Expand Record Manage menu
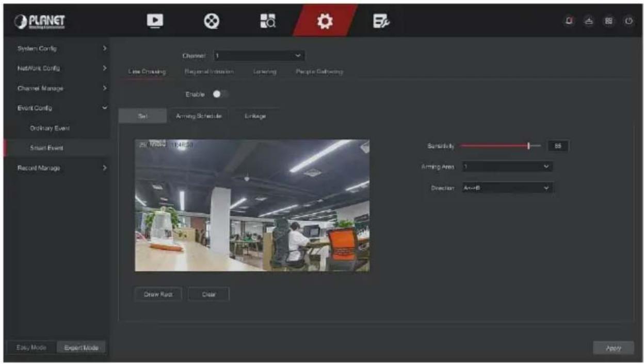The width and height of the screenshot is (644, 364). [x=56, y=168]
